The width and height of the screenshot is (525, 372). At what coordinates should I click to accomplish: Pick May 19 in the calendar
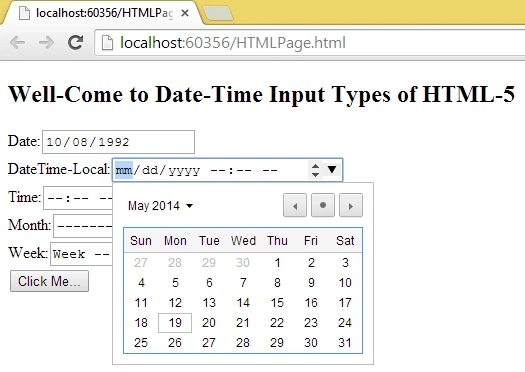175,323
